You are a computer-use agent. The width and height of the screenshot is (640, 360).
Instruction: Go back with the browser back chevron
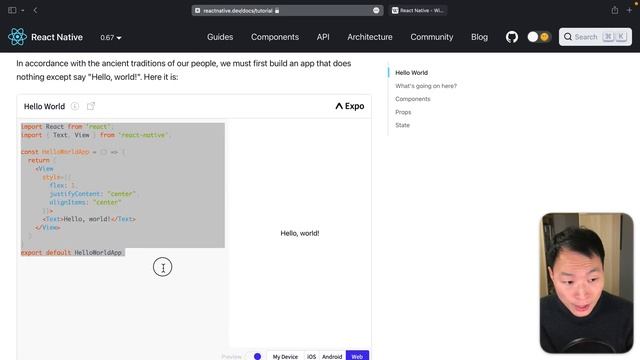click(x=35, y=10)
